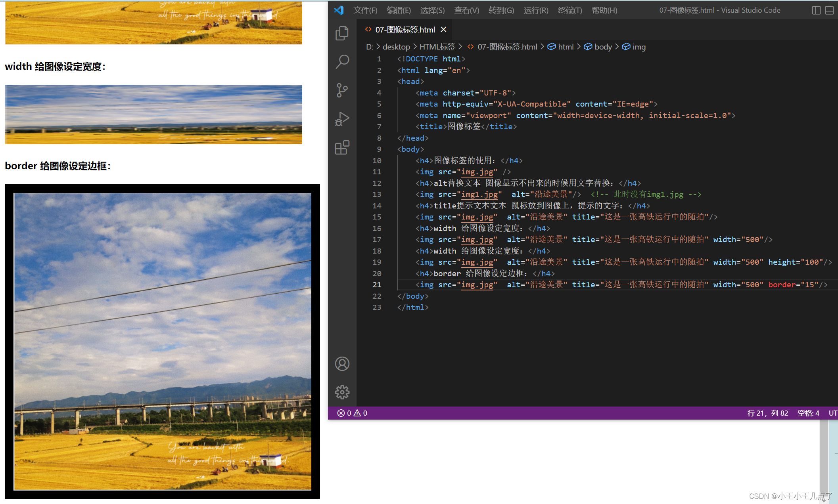Viewport: 838px width, 504px height.
Task: Open the 终端(T) menu
Action: click(x=570, y=10)
